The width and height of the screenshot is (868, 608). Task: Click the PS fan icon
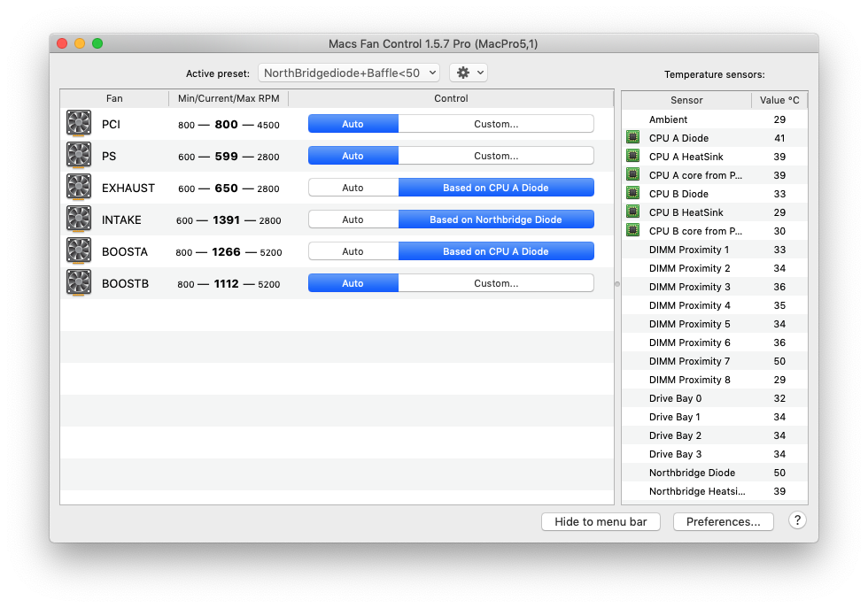[79, 155]
